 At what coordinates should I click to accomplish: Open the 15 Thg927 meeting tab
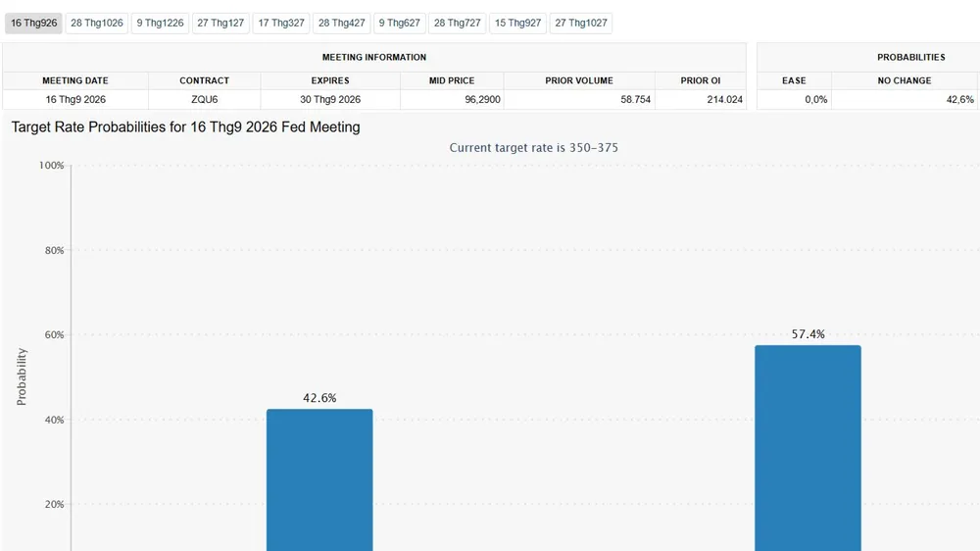[517, 24]
